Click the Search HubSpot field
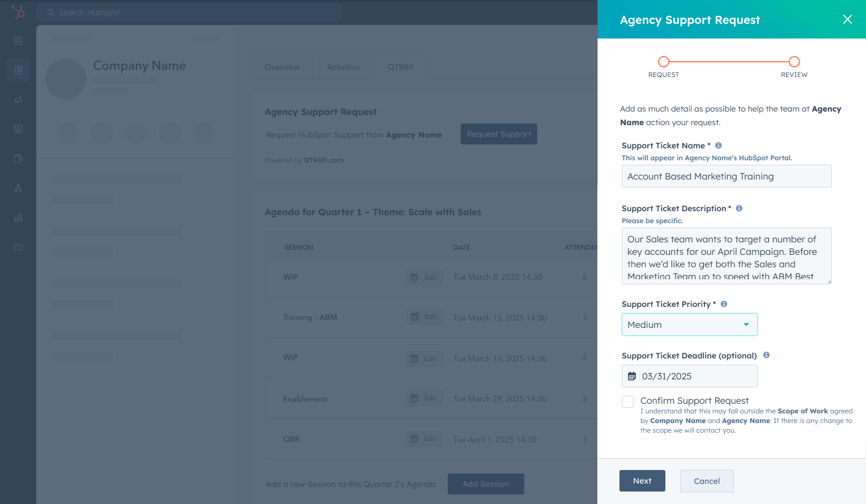This screenshot has height=504, width=866. pos(189,12)
